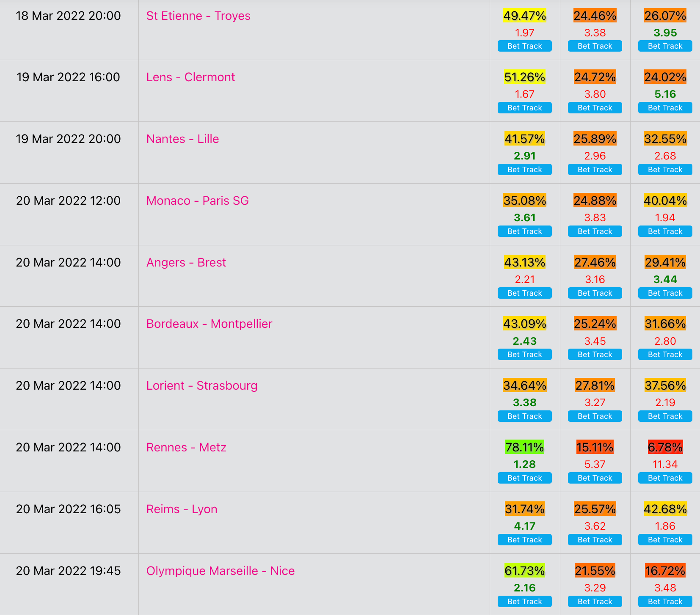Screen dimensions: 700x616
Task: Open the Reims - Lyon match link
Action: [182, 509]
